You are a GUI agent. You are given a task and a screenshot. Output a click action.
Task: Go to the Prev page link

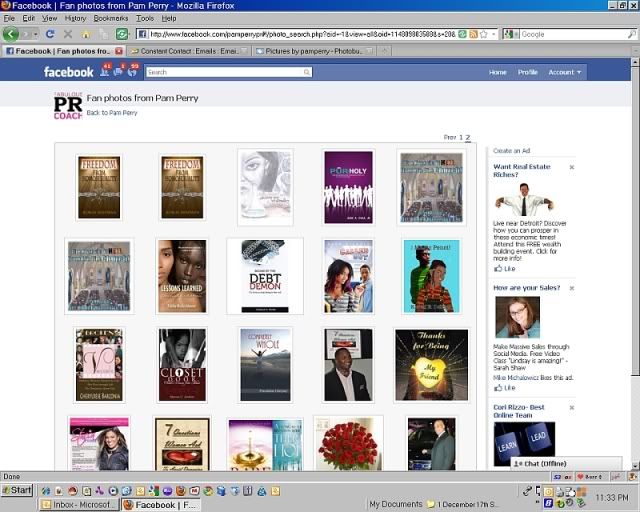tap(449, 137)
